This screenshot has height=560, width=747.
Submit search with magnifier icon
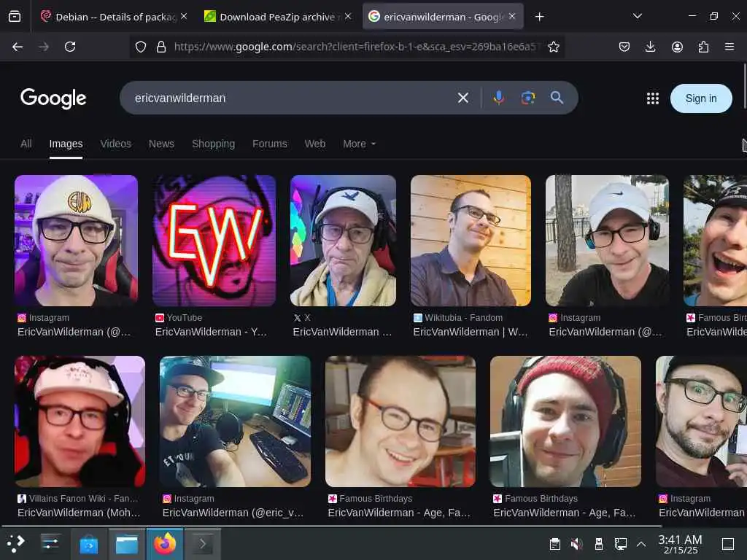(557, 98)
